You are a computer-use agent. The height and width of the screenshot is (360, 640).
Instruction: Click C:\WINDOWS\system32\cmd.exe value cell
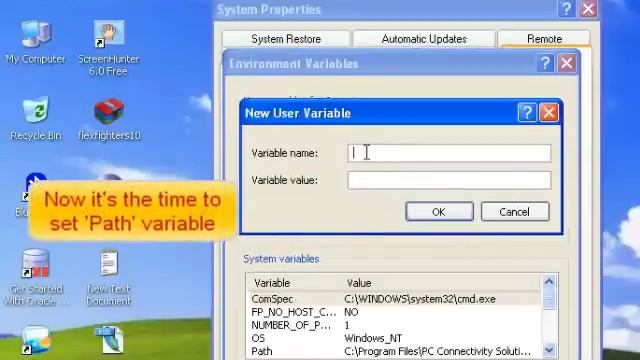pyautogui.click(x=420, y=299)
